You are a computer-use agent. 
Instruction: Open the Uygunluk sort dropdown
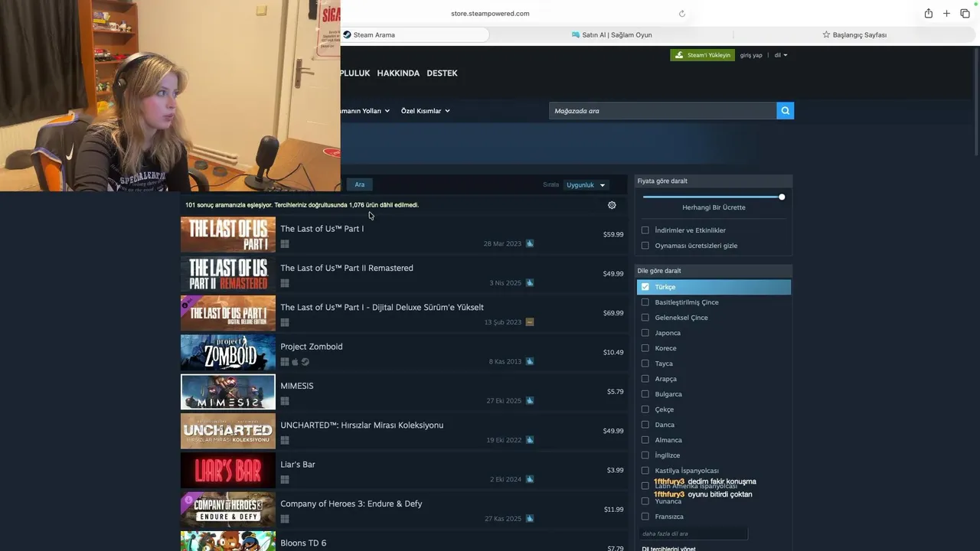tap(586, 185)
